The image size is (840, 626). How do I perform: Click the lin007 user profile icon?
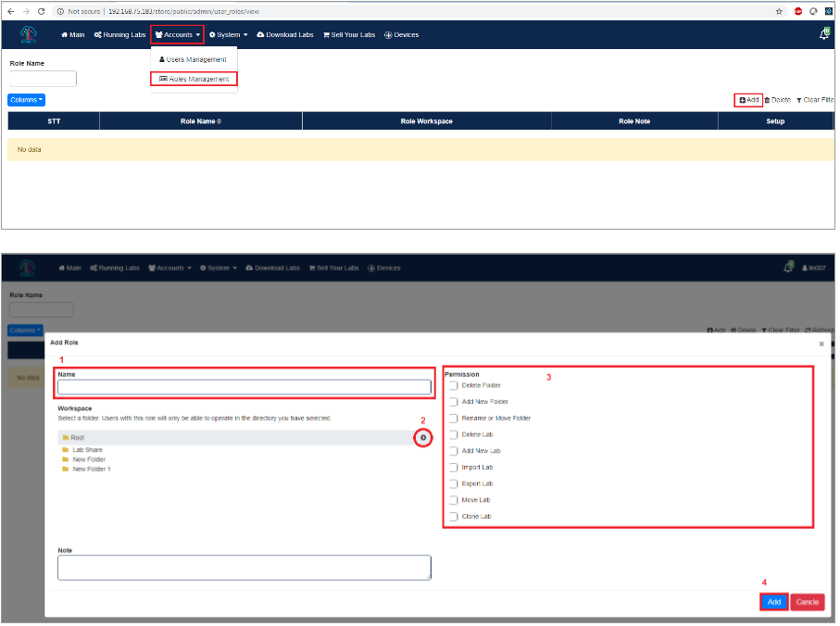(806, 268)
